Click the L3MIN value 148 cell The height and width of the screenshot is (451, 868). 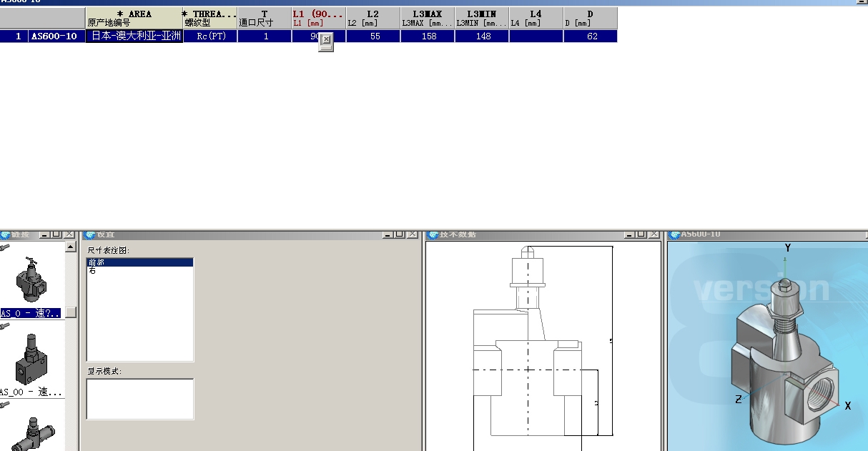pyautogui.click(x=482, y=36)
